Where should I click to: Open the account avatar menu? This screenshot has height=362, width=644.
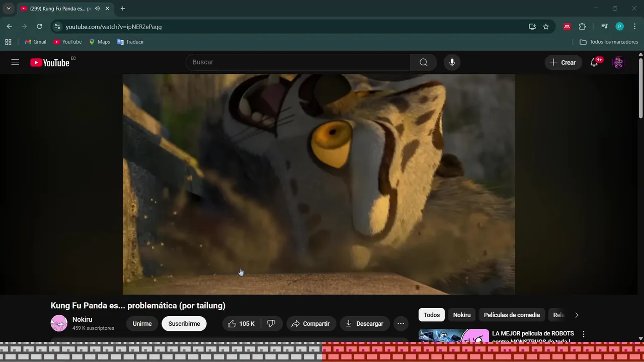pyautogui.click(x=618, y=62)
